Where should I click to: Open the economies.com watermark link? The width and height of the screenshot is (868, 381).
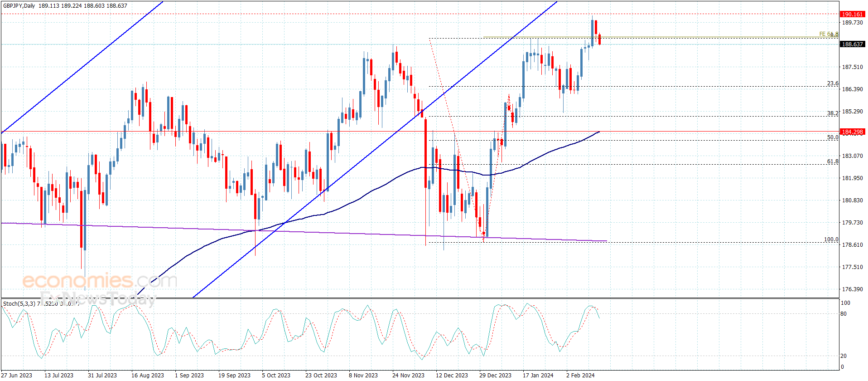point(100,281)
